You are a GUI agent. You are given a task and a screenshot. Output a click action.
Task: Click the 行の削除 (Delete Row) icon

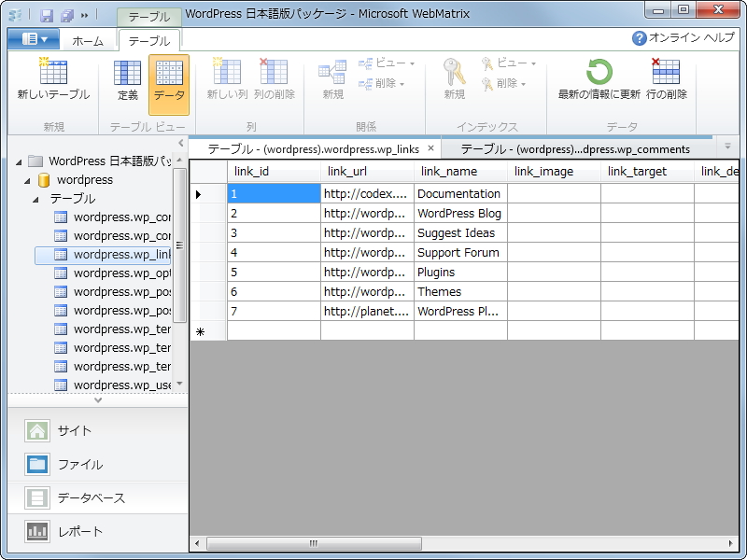(x=664, y=82)
